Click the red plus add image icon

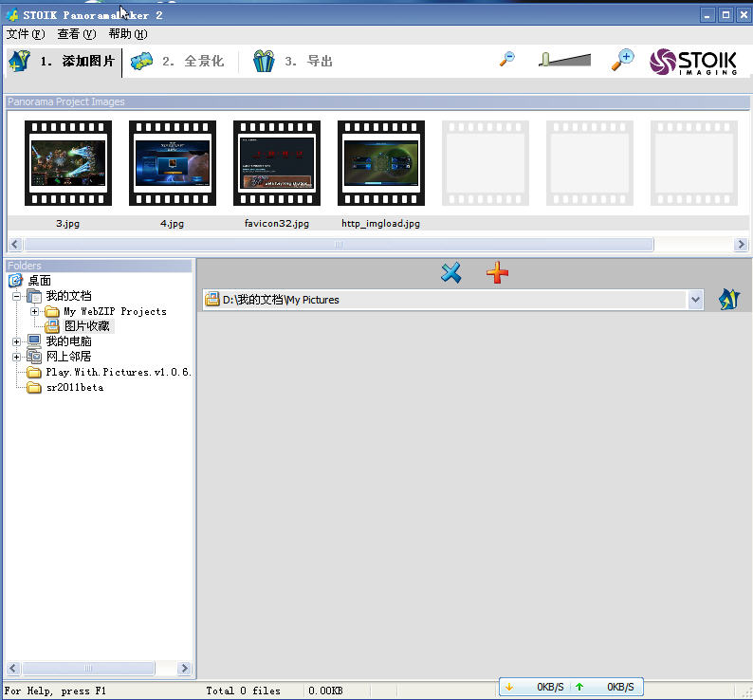click(x=497, y=273)
